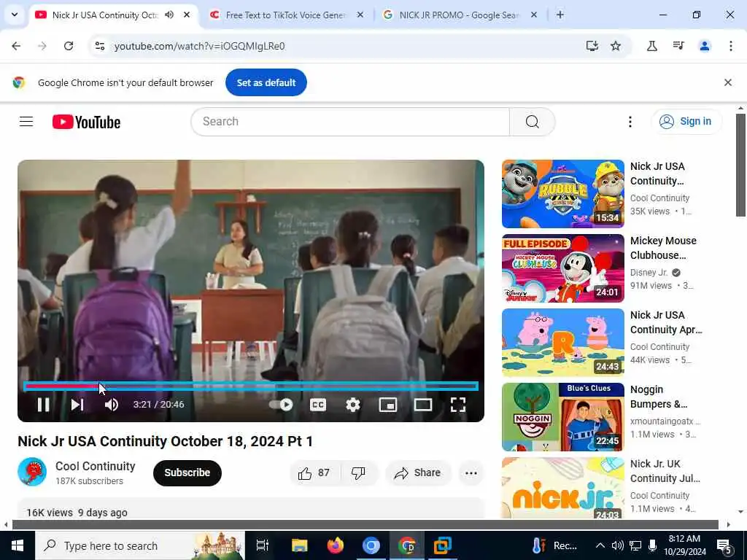Viewport: 747px width, 560px height.
Task: Open Peppa Pig 24:43 video thumbnail
Action: tap(562, 343)
